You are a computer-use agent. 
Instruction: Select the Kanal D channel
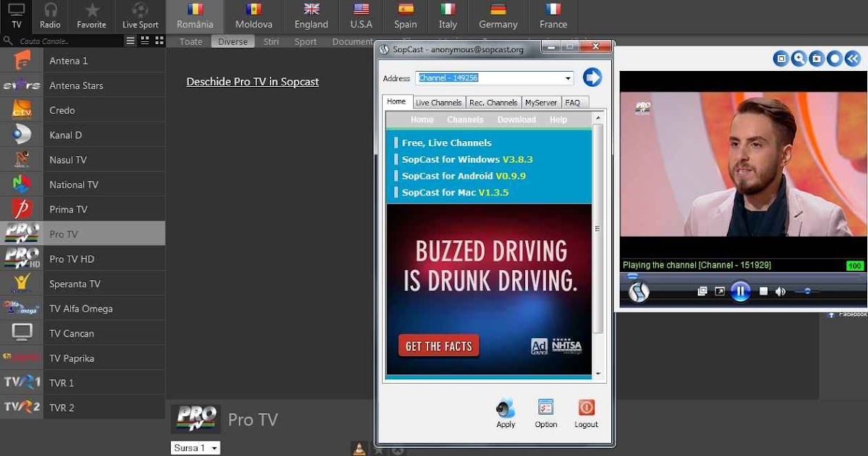82,135
